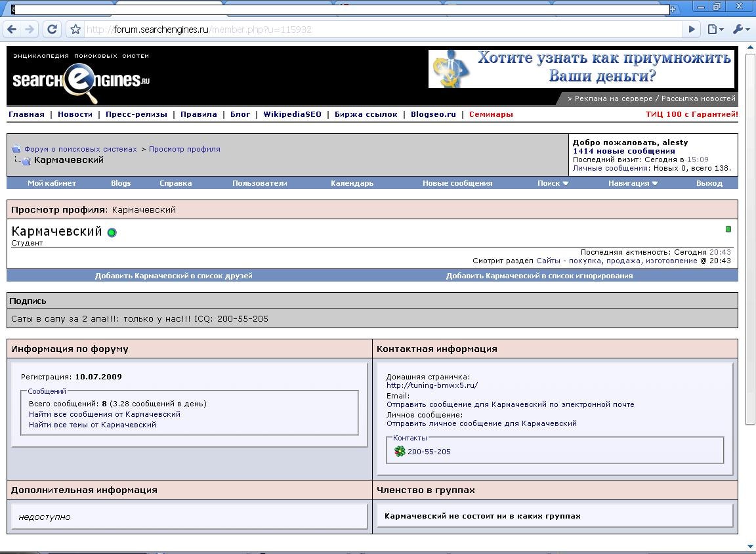Click the green online status indicator
This screenshot has width=756, height=554.
click(x=112, y=232)
